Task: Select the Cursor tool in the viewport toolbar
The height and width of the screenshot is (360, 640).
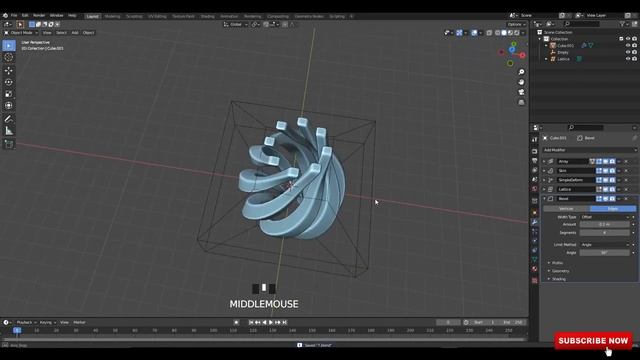Action: (x=9, y=58)
